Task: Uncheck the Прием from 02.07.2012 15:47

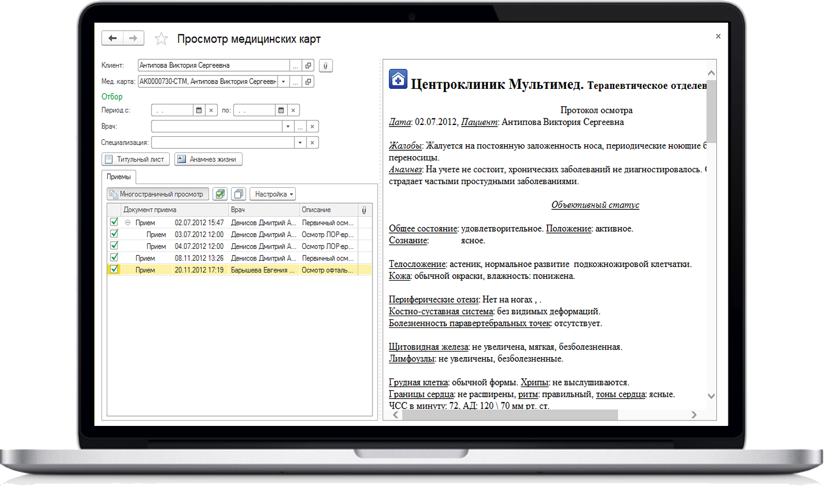Action: pos(114,222)
